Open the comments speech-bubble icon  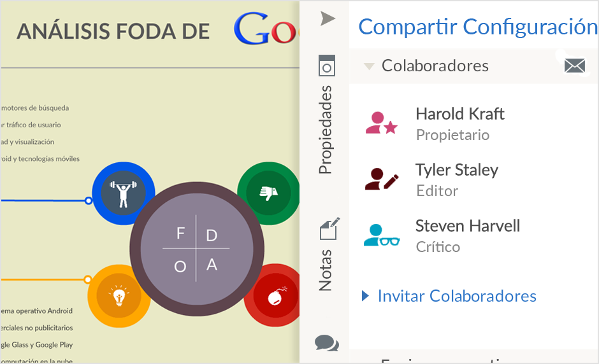327,342
